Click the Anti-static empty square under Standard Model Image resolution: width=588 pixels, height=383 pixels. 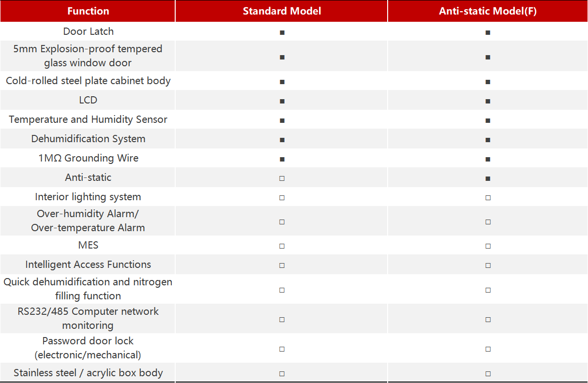point(282,178)
